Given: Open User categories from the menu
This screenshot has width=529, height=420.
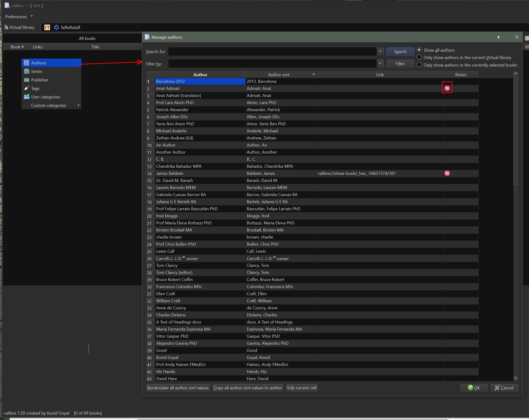Looking at the screenshot, I should 45,97.
